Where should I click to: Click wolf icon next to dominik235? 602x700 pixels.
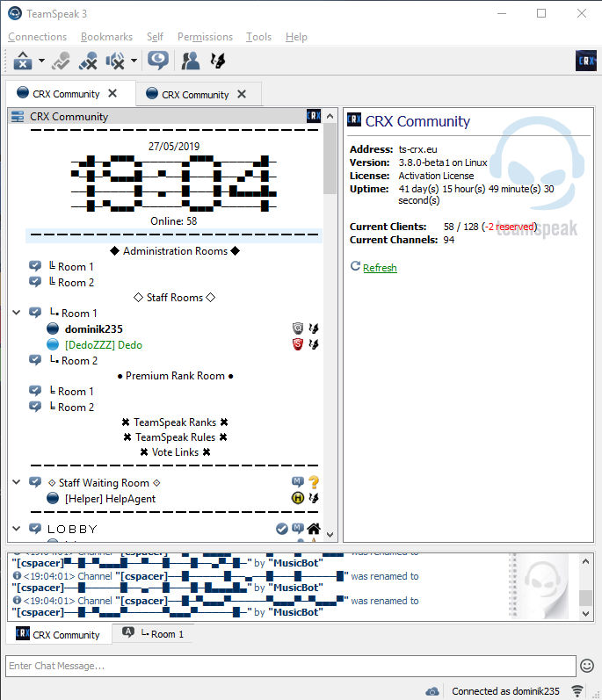pyautogui.click(x=314, y=328)
